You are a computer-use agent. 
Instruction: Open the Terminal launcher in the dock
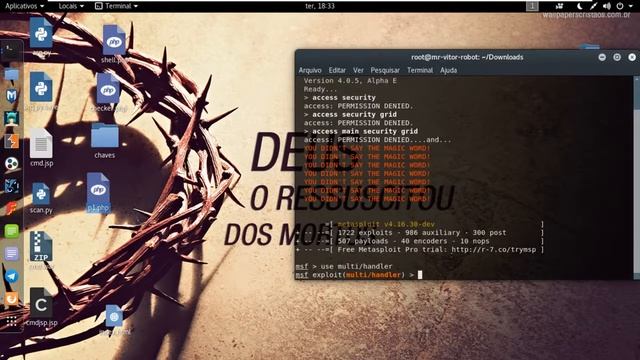[x=11, y=51]
